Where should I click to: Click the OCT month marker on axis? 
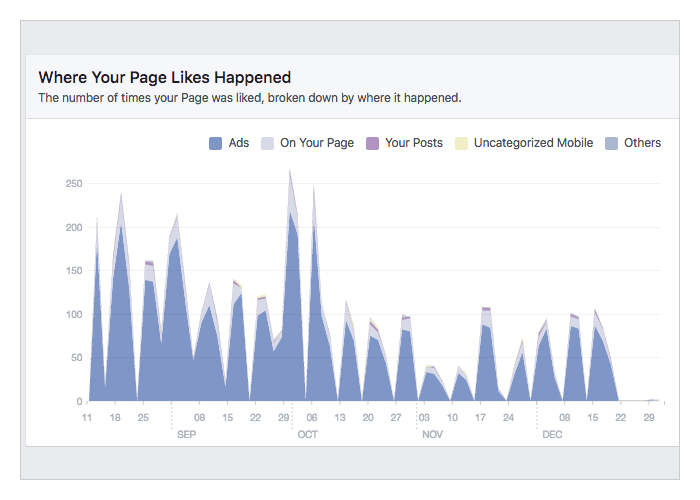point(307,435)
